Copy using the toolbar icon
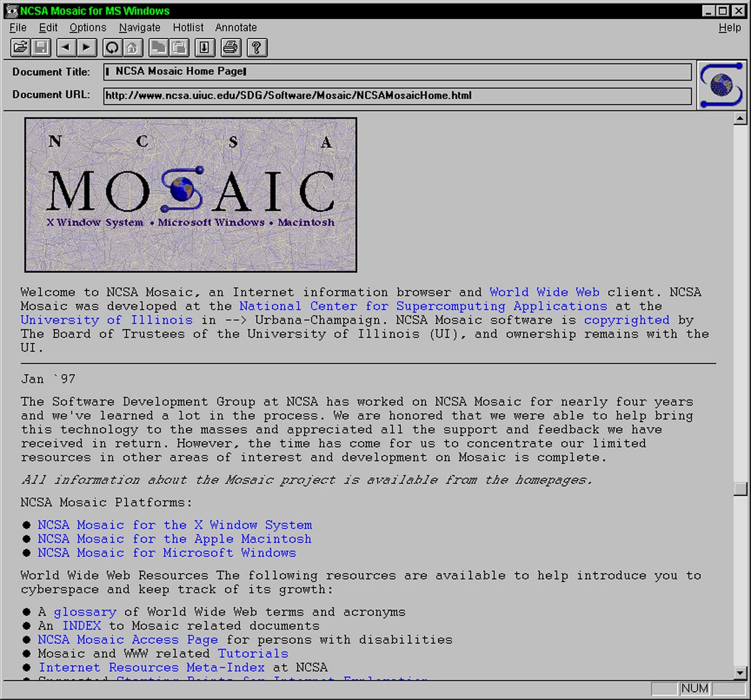Image resolution: width=751 pixels, height=700 pixels. (x=158, y=47)
